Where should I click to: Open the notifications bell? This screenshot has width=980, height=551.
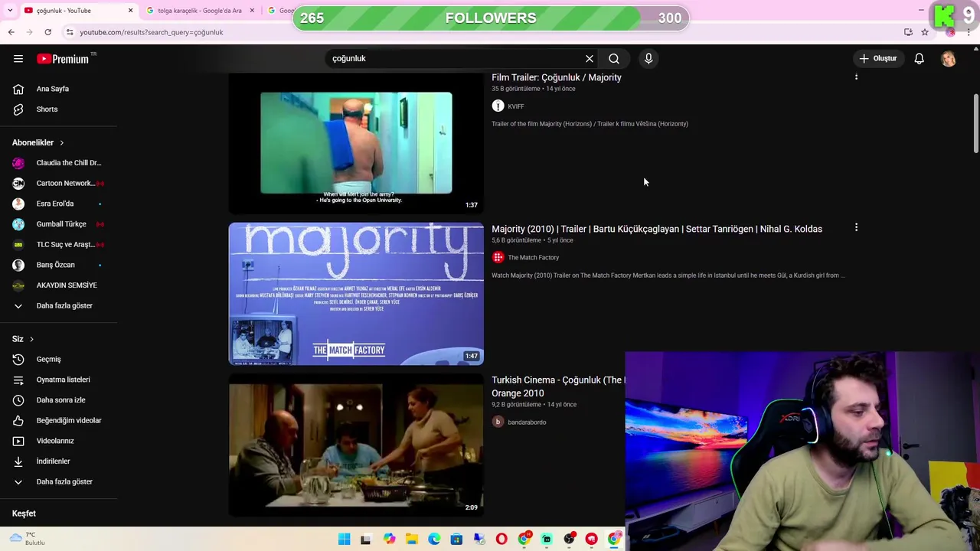click(920, 59)
